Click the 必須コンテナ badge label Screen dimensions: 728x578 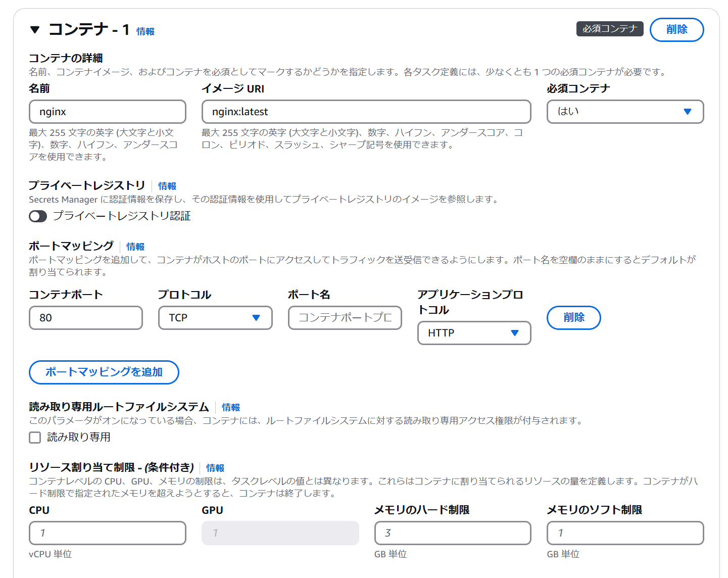click(x=610, y=29)
